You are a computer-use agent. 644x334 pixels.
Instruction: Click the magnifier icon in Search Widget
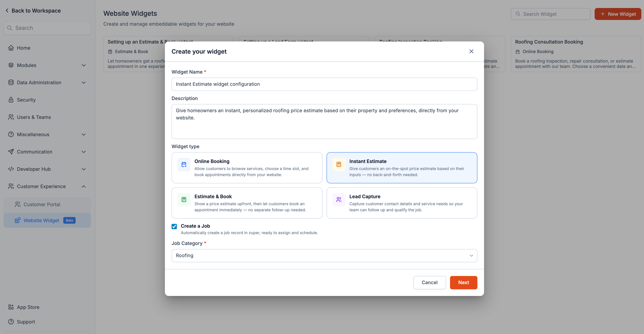pyautogui.click(x=518, y=14)
